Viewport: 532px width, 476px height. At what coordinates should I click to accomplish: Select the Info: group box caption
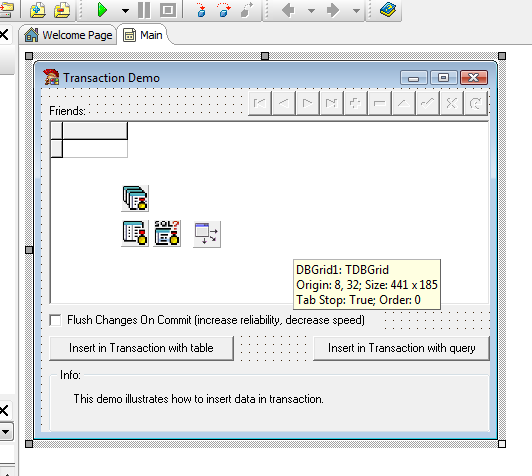click(70, 375)
